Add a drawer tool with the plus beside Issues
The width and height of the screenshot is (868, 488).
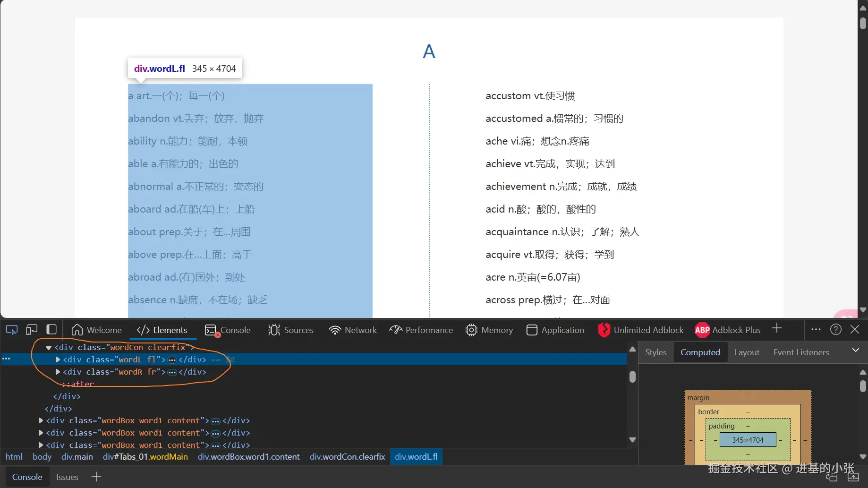click(96, 477)
